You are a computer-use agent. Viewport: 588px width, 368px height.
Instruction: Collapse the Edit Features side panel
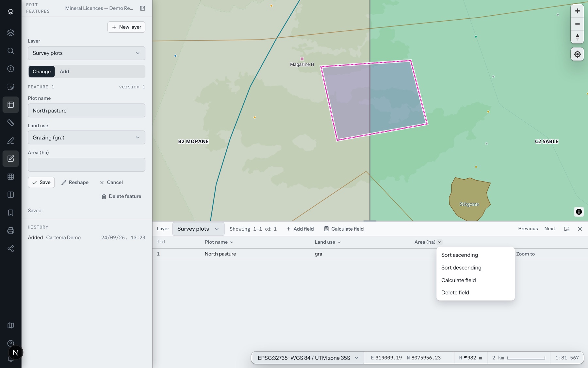click(142, 8)
